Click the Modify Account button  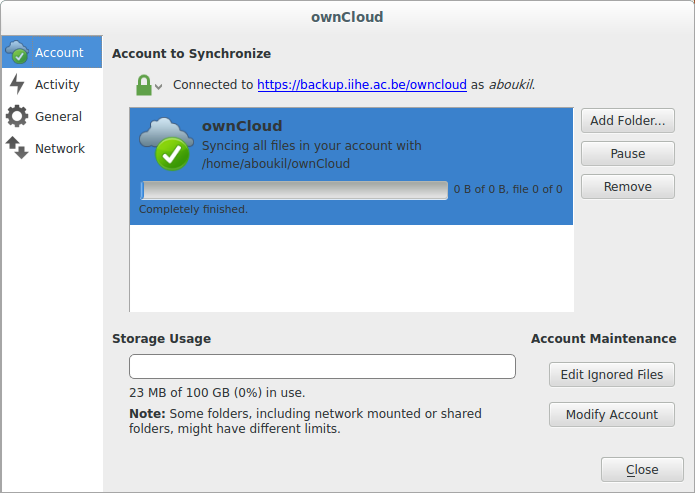coord(611,415)
